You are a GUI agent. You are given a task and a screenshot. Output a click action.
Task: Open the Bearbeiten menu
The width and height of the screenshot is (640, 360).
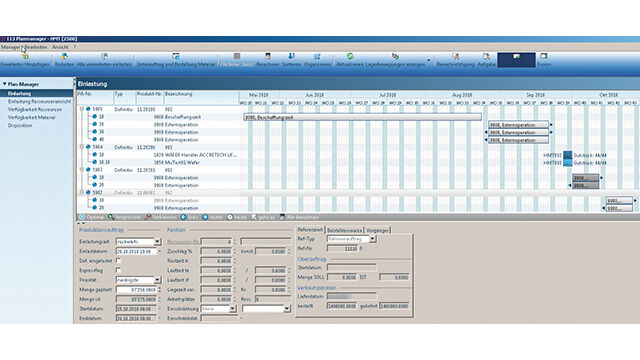point(37,47)
